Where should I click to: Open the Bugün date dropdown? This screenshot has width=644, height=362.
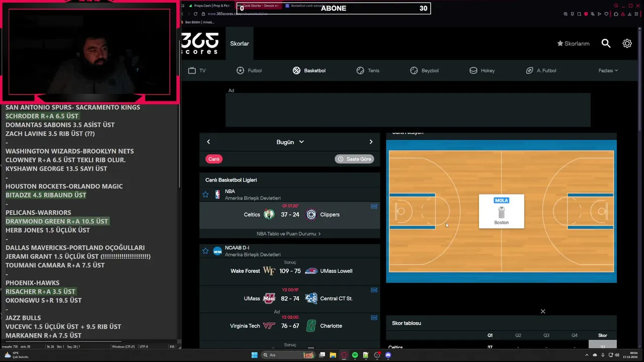290,142
